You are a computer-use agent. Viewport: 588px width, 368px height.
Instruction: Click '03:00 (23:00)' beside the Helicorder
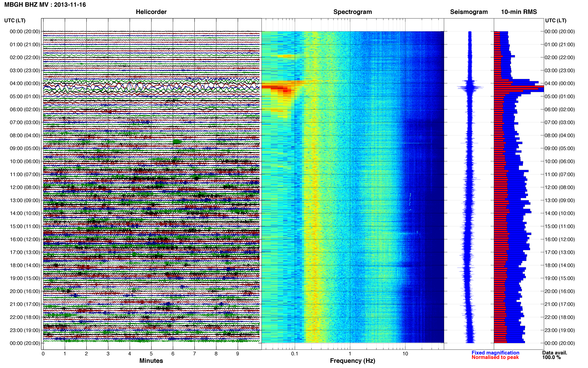(25, 71)
